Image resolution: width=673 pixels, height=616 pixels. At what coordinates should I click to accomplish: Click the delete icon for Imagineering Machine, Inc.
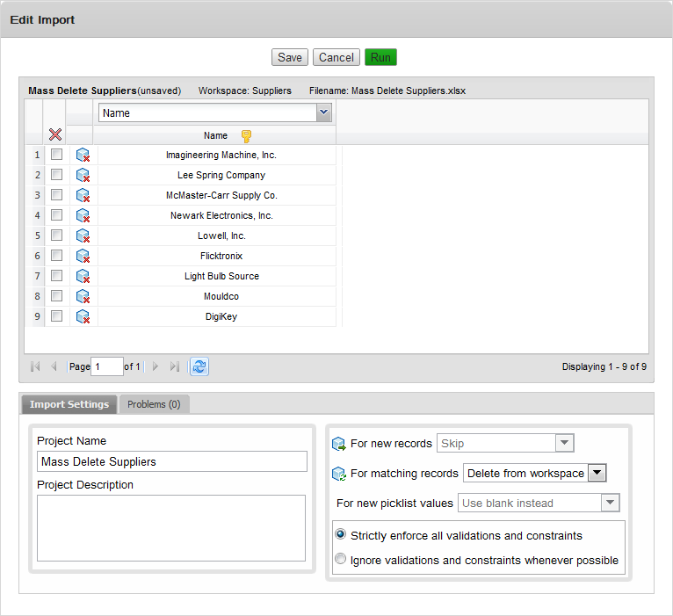tap(83, 155)
